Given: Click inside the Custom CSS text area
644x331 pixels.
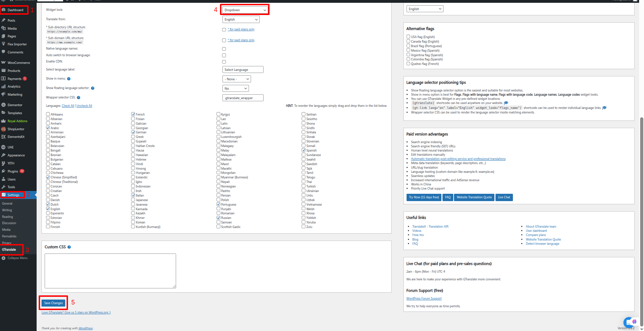Looking at the screenshot, I should click(x=110, y=271).
